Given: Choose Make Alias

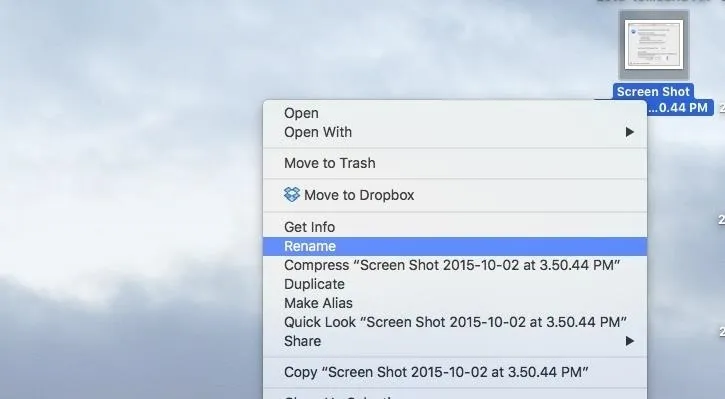Looking at the screenshot, I should click(455, 303).
